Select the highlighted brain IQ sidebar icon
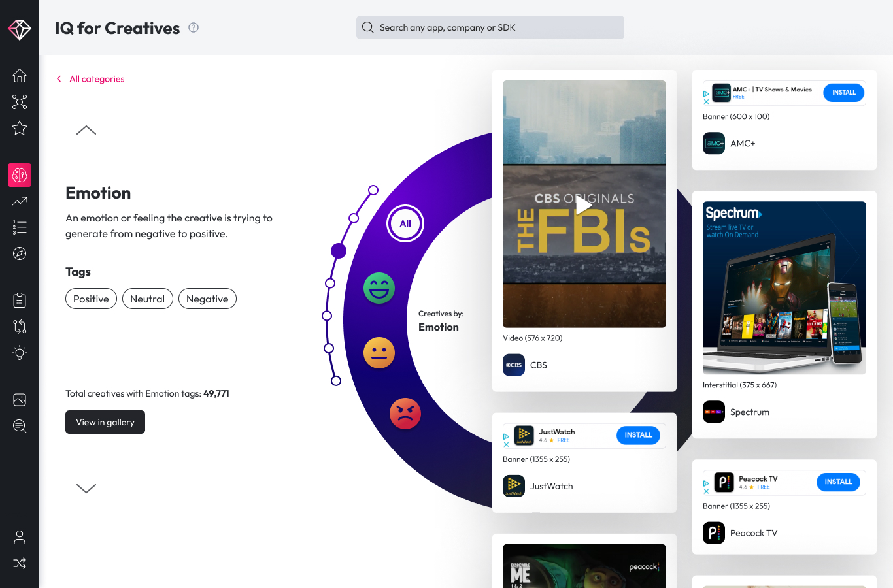893x588 pixels. coord(20,175)
